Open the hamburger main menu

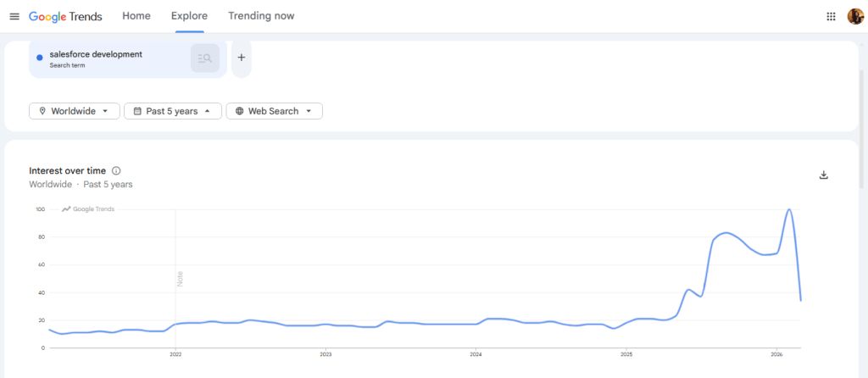(x=14, y=17)
